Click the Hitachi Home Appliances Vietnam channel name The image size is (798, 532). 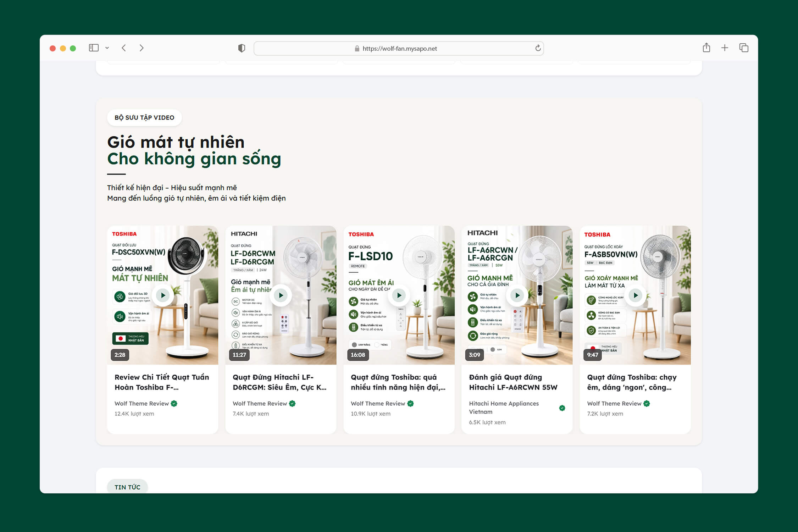click(x=504, y=408)
